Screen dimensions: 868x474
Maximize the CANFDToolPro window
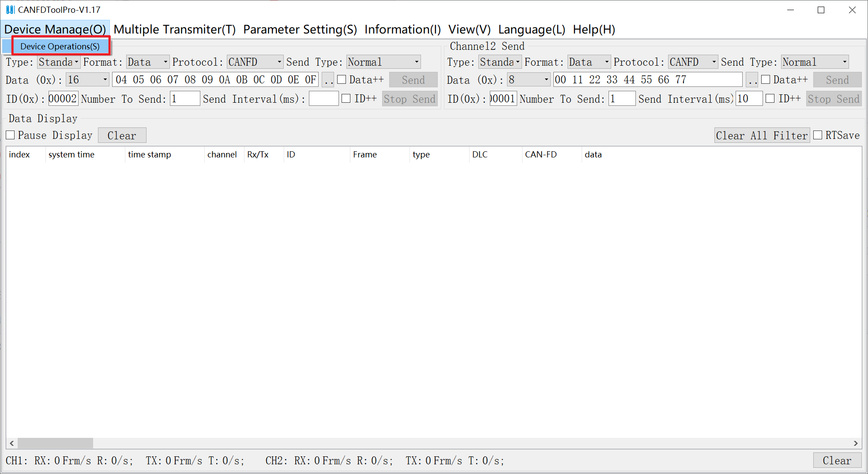(x=821, y=10)
